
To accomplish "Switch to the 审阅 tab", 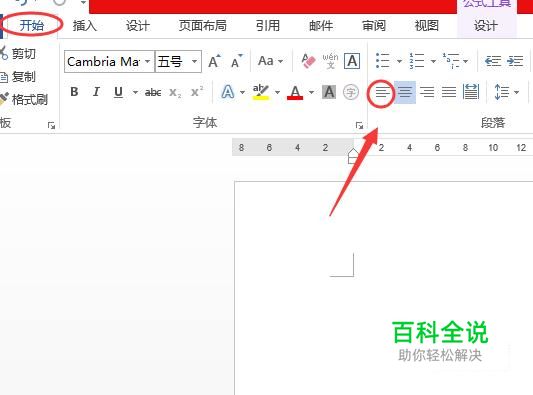I will [374, 25].
